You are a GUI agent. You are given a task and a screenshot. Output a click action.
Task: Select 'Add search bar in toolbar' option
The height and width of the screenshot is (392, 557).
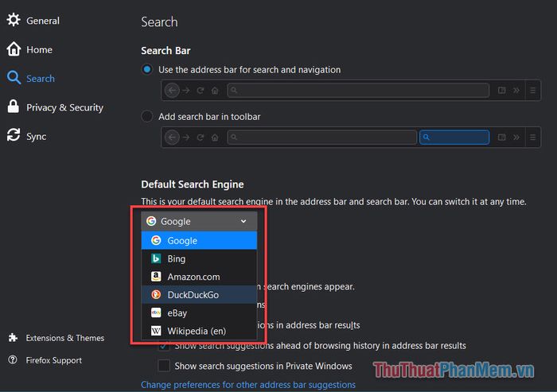tap(147, 117)
